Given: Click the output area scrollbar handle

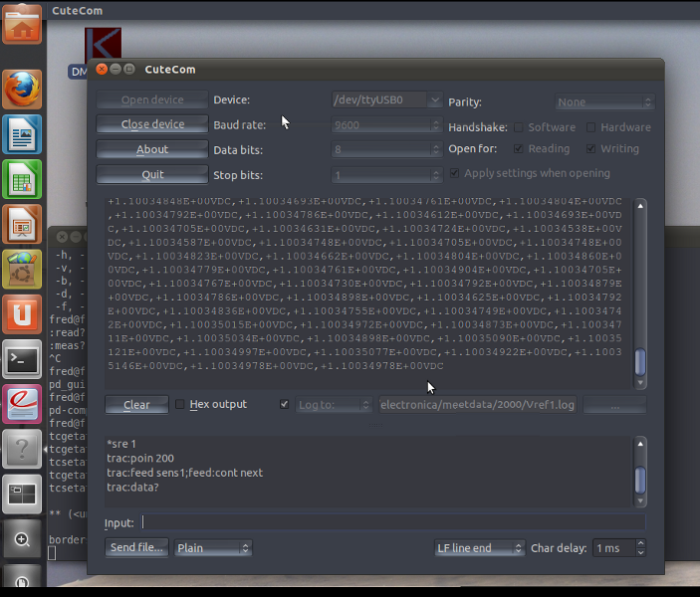Looking at the screenshot, I should [x=640, y=362].
